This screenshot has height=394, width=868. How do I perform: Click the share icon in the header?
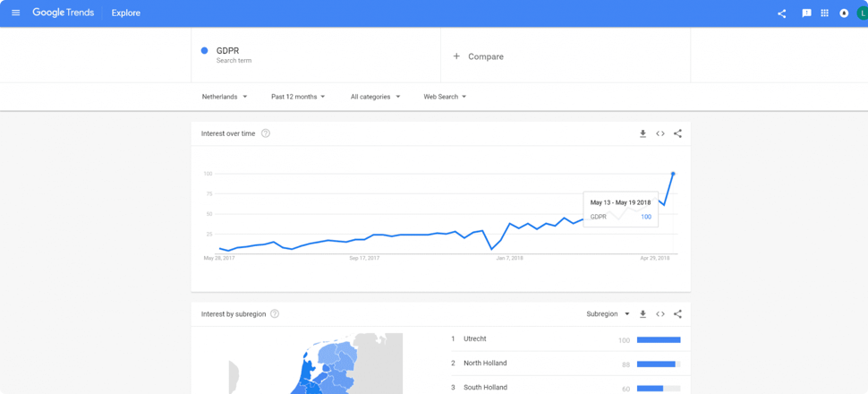(781, 13)
